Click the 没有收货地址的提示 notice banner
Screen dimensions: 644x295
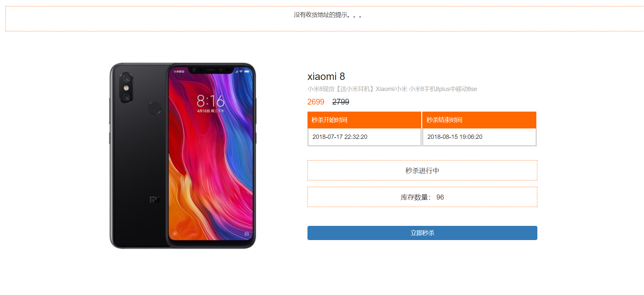(x=324, y=19)
